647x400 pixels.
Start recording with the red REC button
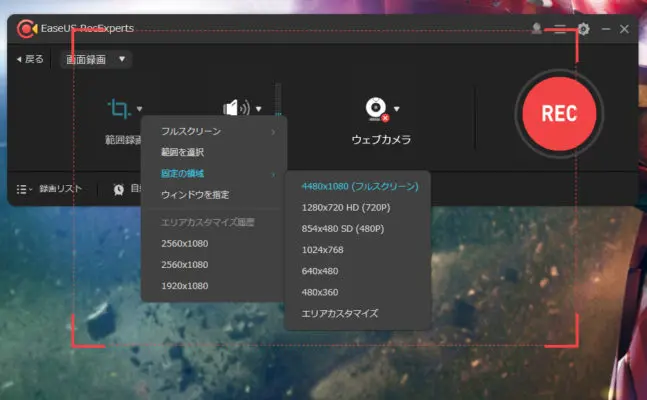click(558, 112)
